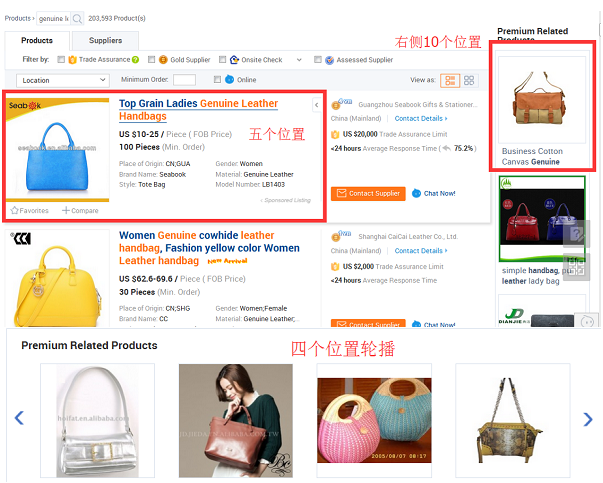
Task: Click Compare plus icon for first product
Action: pos(66,210)
